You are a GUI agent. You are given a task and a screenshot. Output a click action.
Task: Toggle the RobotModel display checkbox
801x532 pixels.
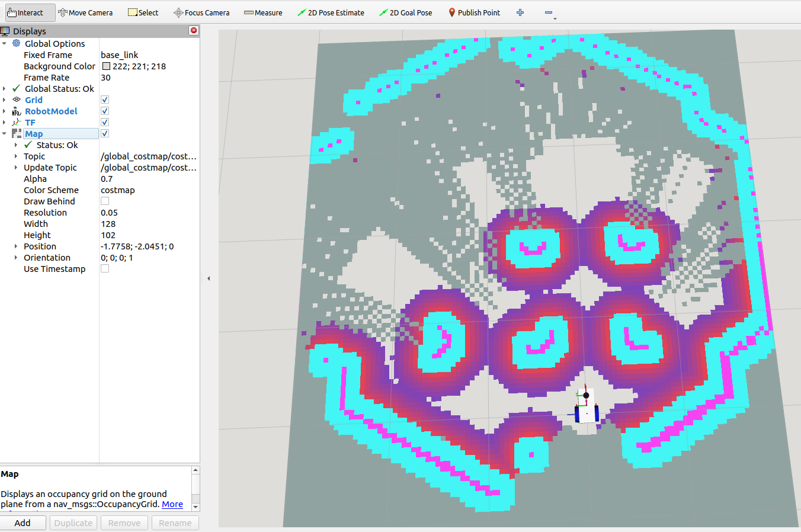105,111
